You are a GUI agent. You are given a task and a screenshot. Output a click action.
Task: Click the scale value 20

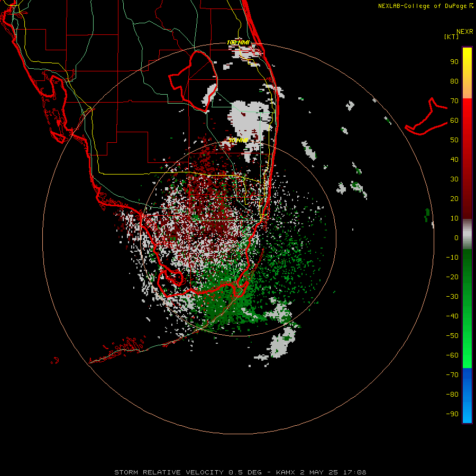click(454, 198)
